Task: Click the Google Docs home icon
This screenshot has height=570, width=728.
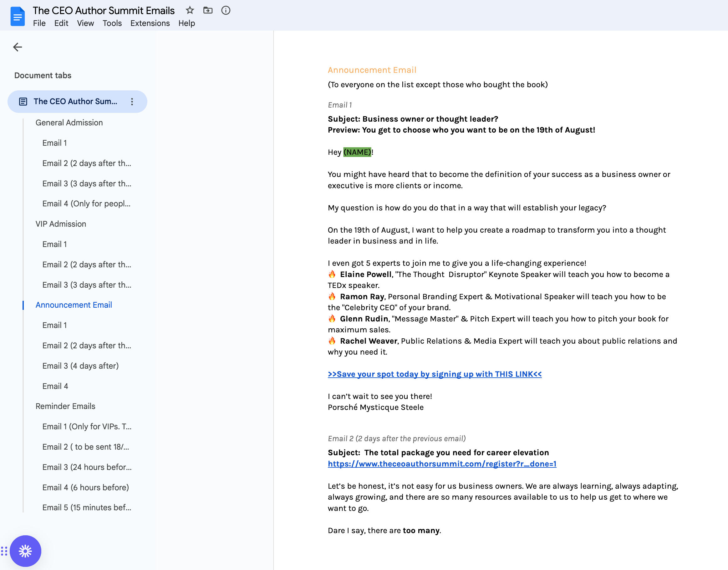Action: coord(18,16)
